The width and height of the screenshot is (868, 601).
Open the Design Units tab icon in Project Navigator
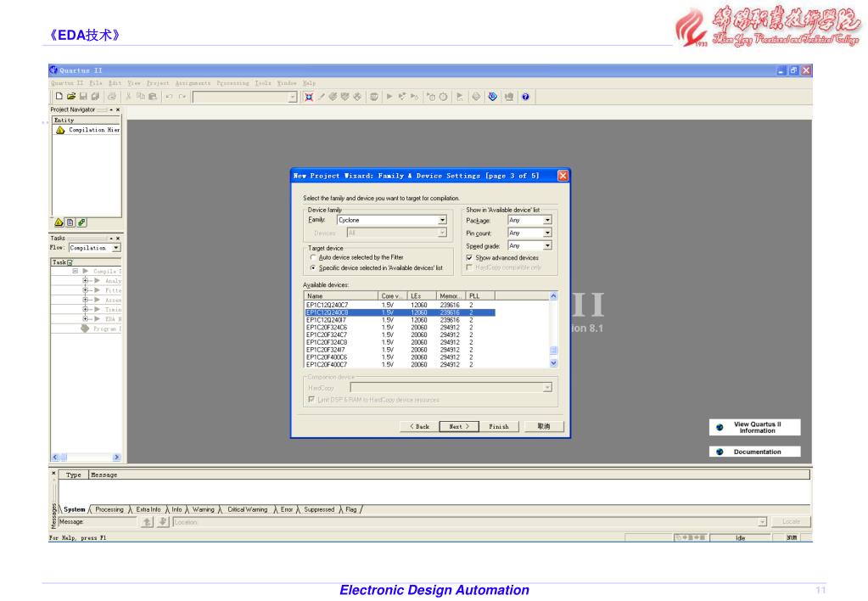(x=82, y=222)
